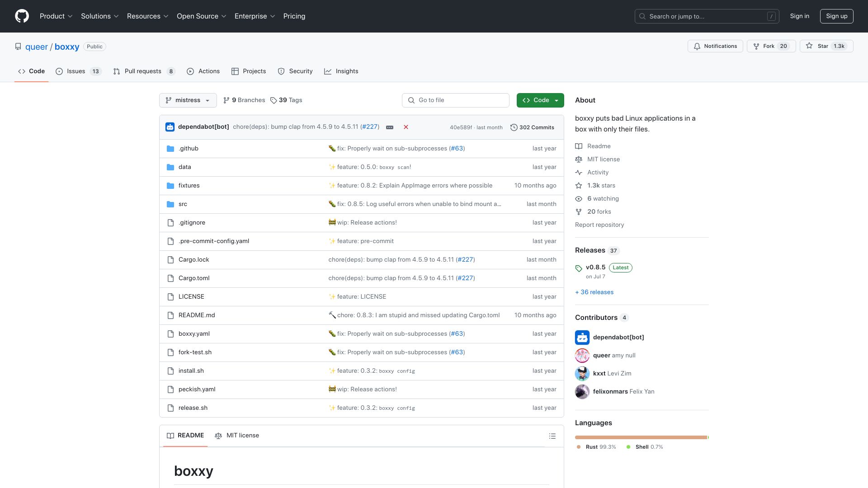Switch to MIT license tab in README panel
Screen dimensions: 868x488
point(237,436)
